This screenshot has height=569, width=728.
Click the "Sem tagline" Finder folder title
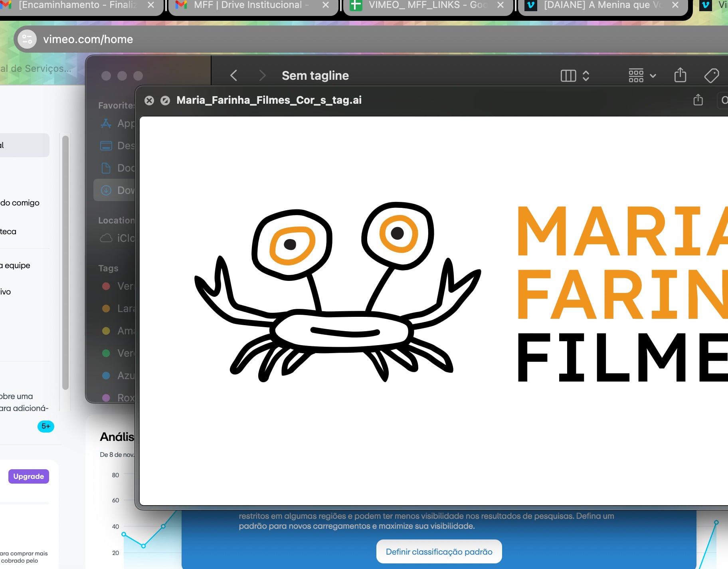point(315,75)
